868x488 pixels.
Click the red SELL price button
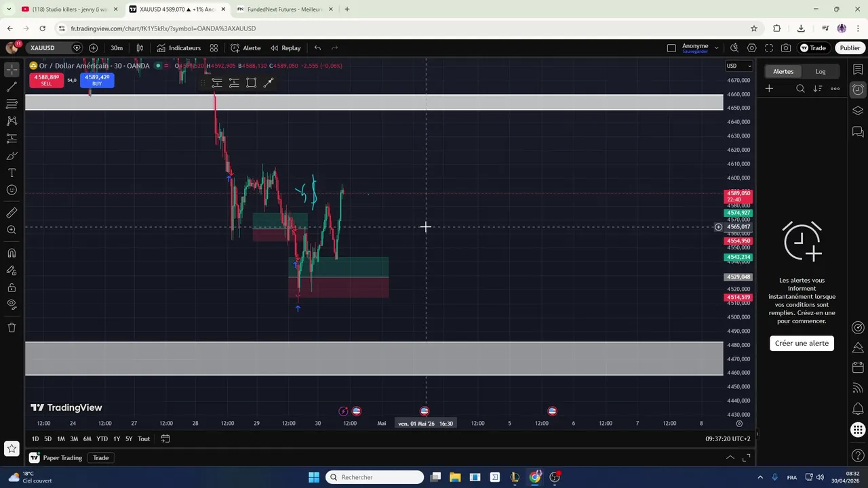click(46, 80)
